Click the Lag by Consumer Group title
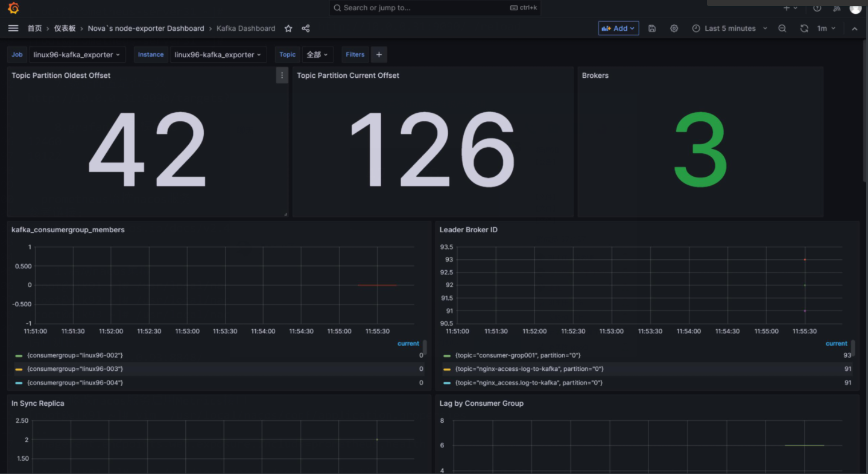 481,403
